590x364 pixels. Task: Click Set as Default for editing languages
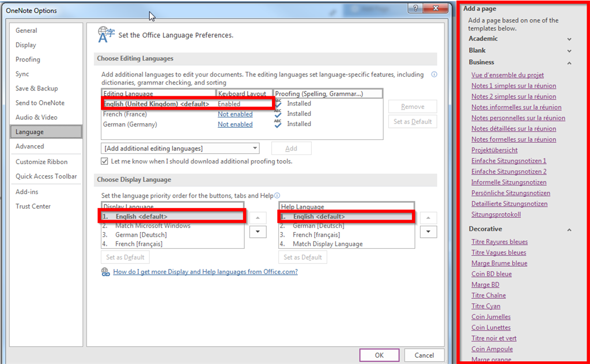[413, 122]
